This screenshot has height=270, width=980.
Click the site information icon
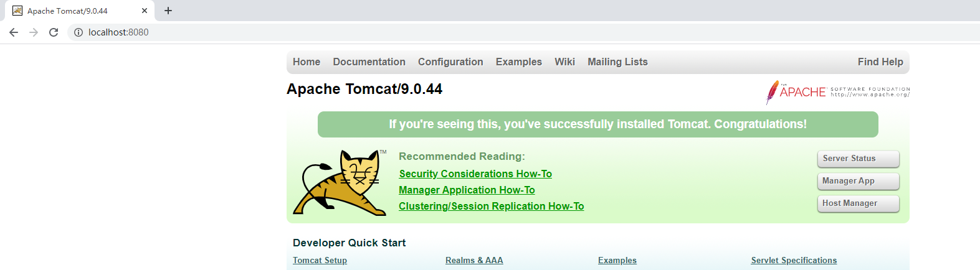pyautogui.click(x=78, y=32)
